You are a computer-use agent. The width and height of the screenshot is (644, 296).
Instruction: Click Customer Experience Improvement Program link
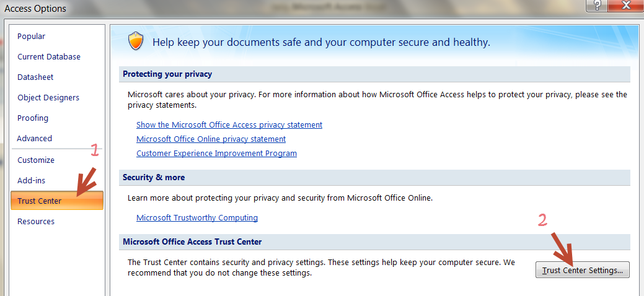[216, 154]
